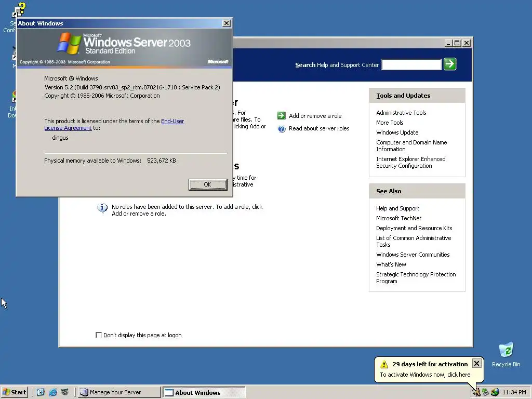This screenshot has width=532, height=399.
Task: Click the See Also heading
Action: pos(389,191)
